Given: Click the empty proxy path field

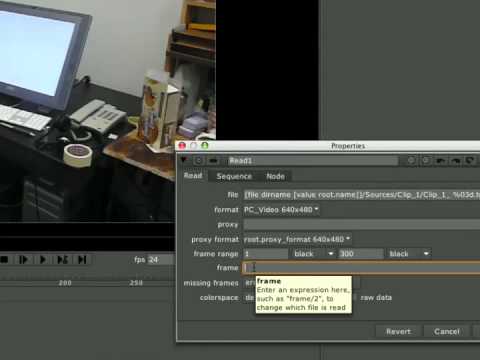Looking at the screenshot, I should pos(362,224).
